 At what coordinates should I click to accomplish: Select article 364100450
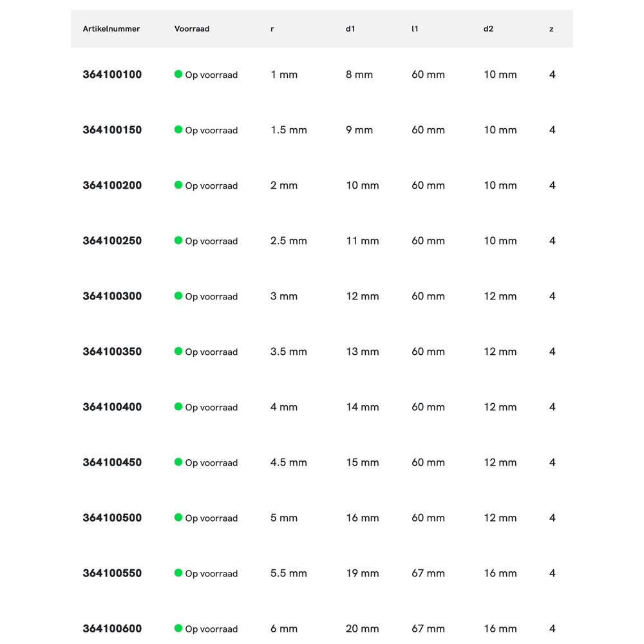tap(112, 462)
